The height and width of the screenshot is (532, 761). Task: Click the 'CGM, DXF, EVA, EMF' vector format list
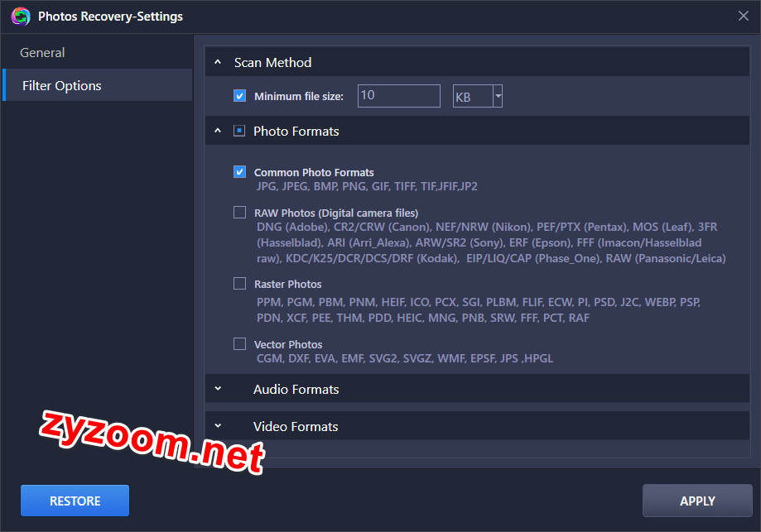tap(405, 358)
